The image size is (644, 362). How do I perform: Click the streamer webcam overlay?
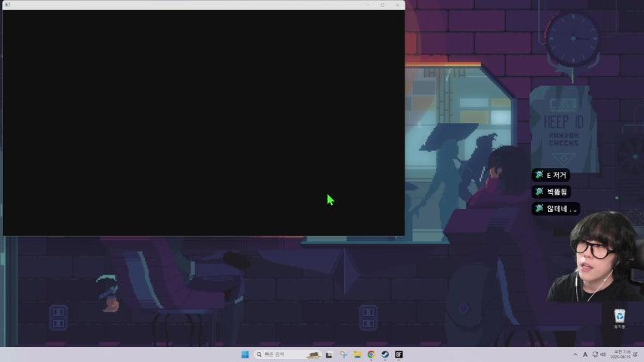[x=595, y=257]
